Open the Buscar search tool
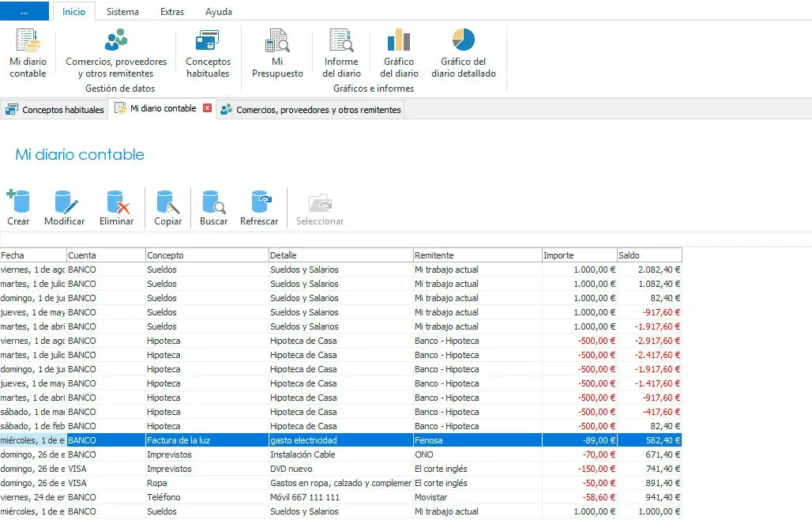 tap(213, 208)
